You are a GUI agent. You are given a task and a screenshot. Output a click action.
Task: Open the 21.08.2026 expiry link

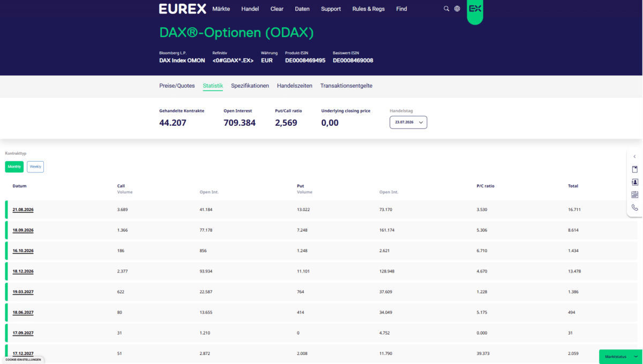(x=23, y=209)
